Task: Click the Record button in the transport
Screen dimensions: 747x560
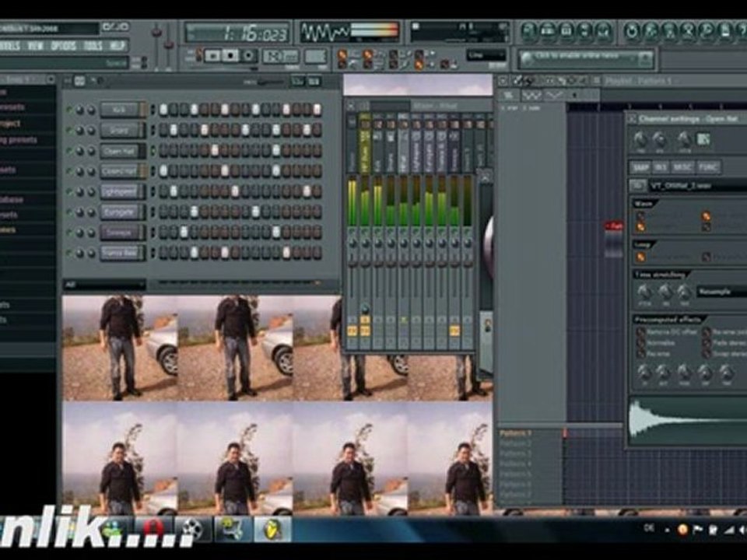Action: click(x=249, y=56)
